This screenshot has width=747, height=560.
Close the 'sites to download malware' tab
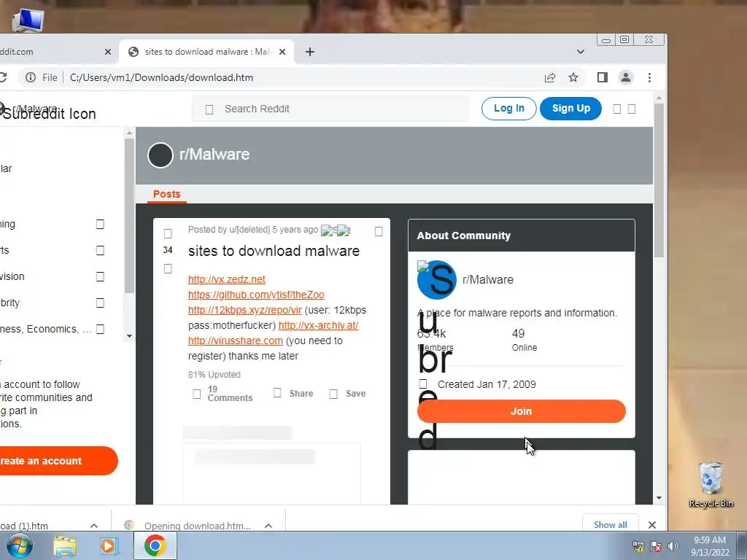(x=282, y=52)
